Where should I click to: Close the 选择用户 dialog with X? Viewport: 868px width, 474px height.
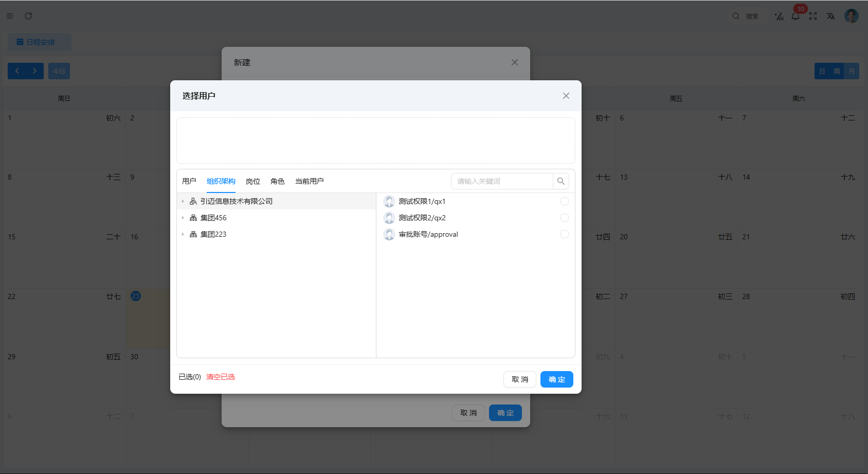pyautogui.click(x=566, y=96)
